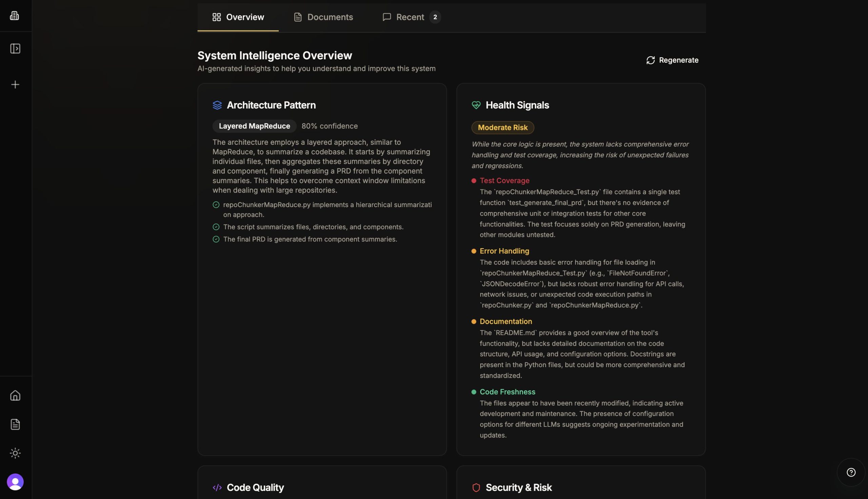The height and width of the screenshot is (499, 868).
Task: Open the documents file icon in sidebar
Action: [15, 424]
